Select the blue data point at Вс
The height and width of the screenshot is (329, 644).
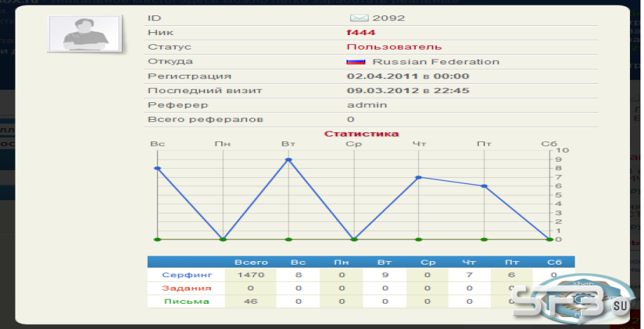(x=157, y=169)
